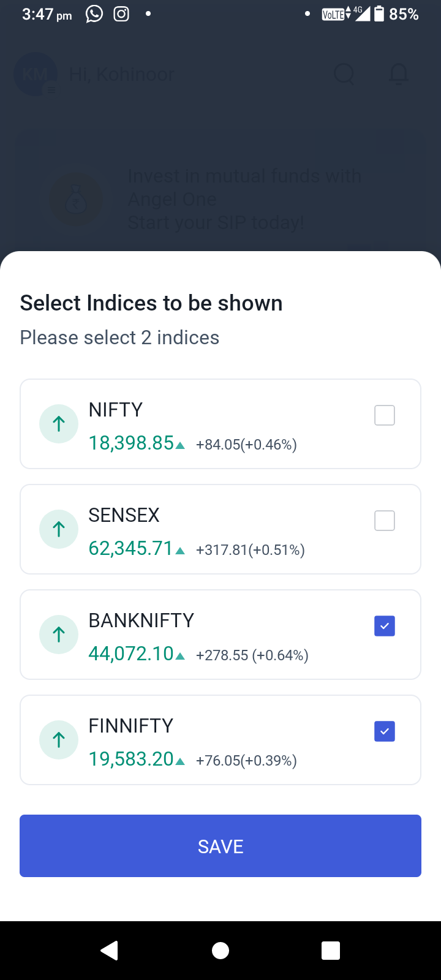Tap the NIFTY value 18,398.85
This screenshot has width=441, height=980.
(132, 443)
